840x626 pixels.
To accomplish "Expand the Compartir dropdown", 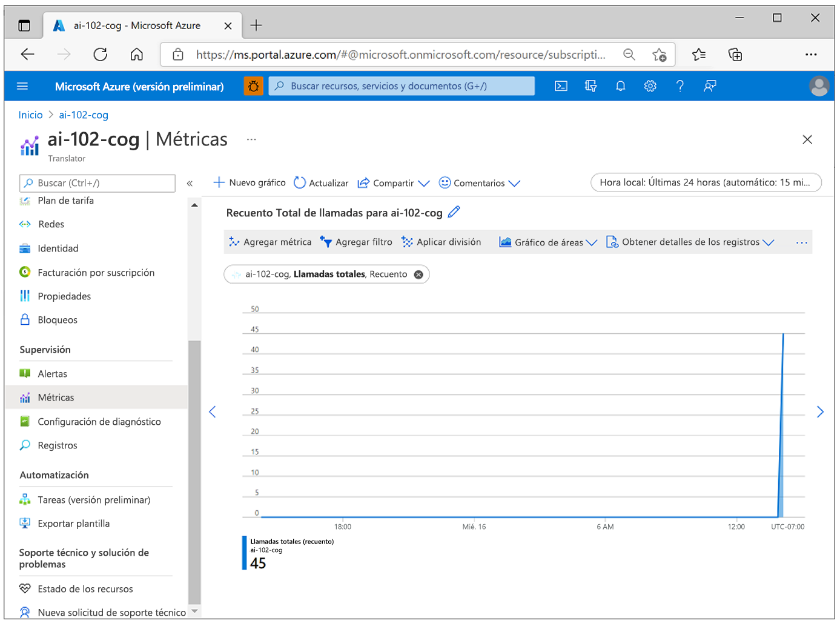I will 394,183.
